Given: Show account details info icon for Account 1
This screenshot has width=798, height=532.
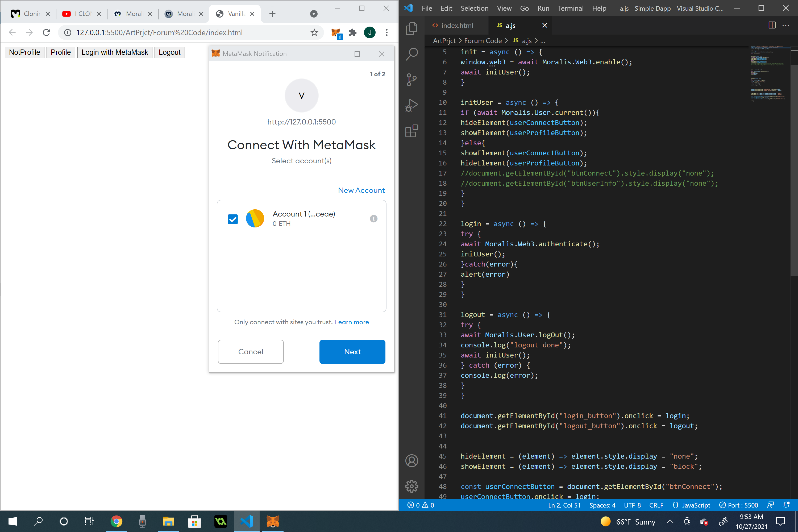Looking at the screenshot, I should point(373,219).
